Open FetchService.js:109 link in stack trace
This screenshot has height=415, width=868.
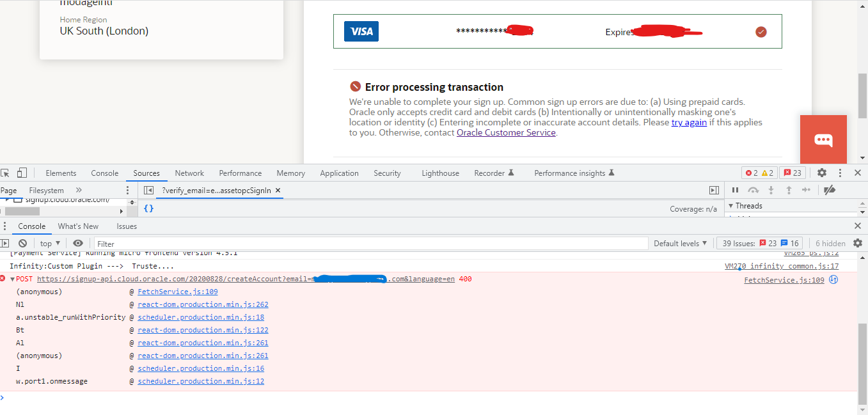(x=178, y=292)
